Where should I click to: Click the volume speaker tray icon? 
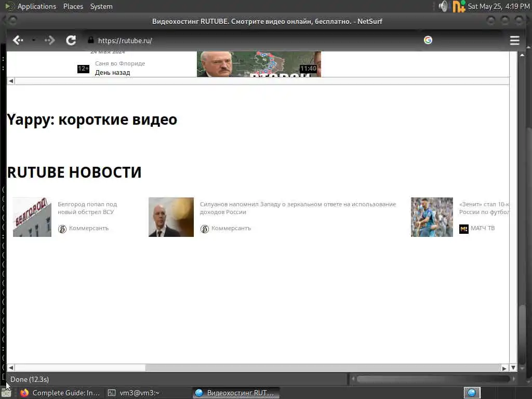(x=443, y=6)
